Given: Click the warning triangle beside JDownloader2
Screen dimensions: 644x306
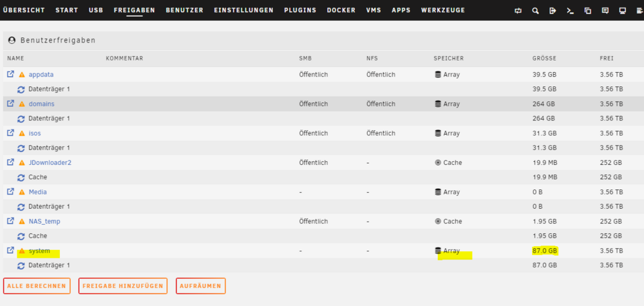Looking at the screenshot, I should [x=22, y=162].
